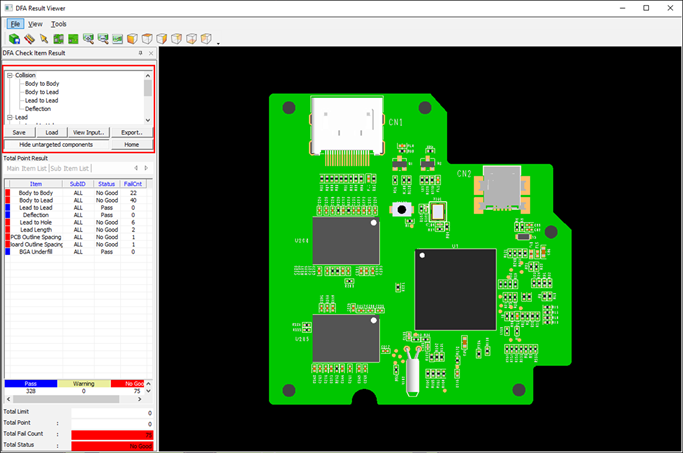Close the DFA Check Item Result panel
Screen dimensions: 683x453
click(x=151, y=52)
